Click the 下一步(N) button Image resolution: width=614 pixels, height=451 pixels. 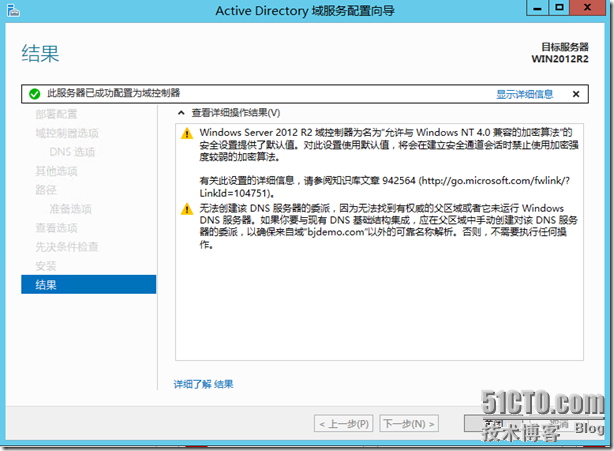(409, 424)
